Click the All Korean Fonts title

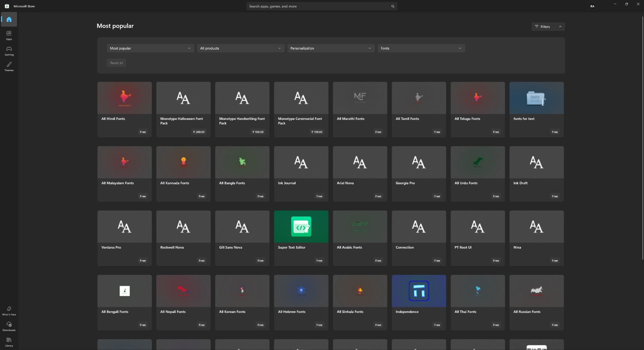232,312
